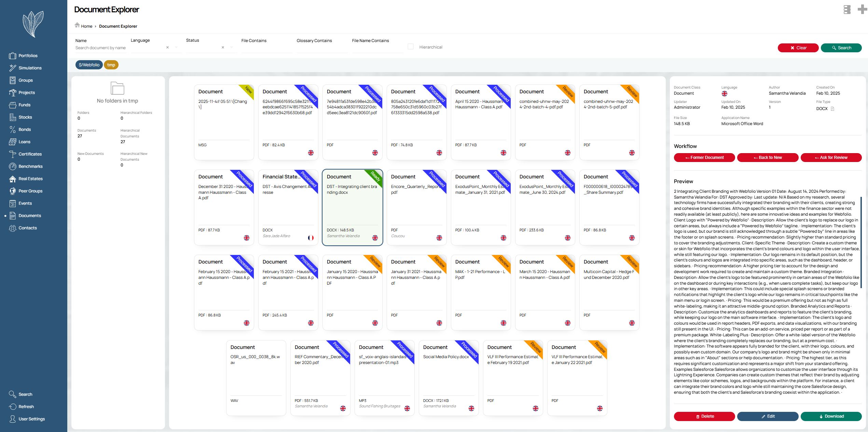
Task: Click the DOCX file type icon
Action: point(832,109)
